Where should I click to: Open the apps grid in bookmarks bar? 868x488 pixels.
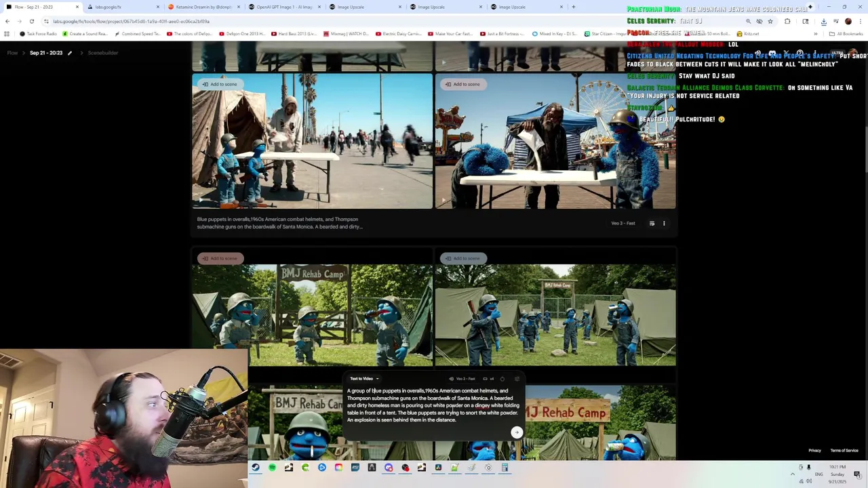click(x=7, y=34)
